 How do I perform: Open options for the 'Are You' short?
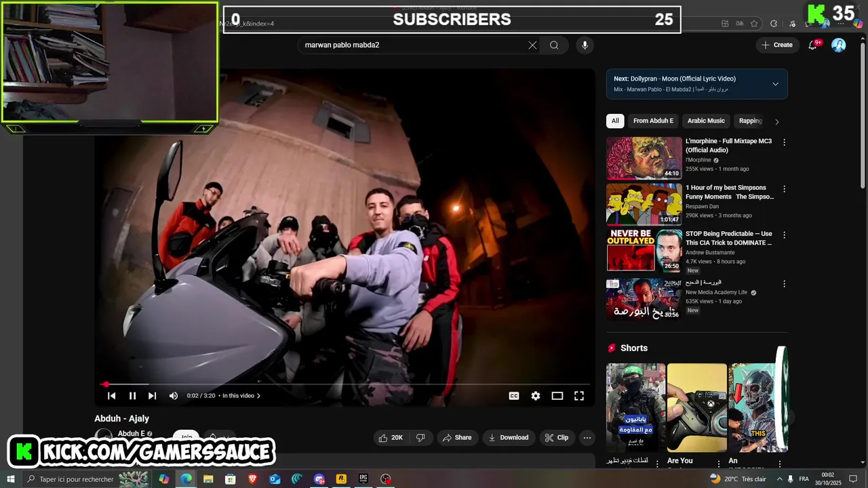pyautogui.click(x=718, y=464)
